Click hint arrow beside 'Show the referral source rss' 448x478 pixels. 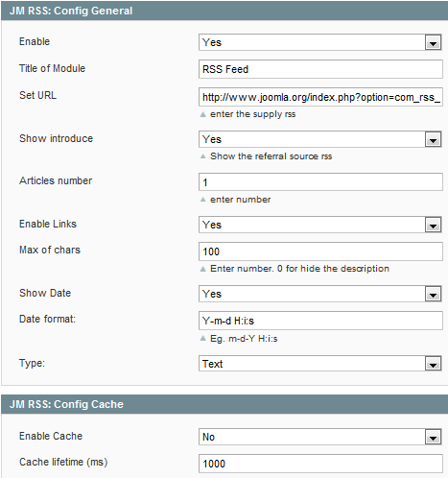(202, 156)
